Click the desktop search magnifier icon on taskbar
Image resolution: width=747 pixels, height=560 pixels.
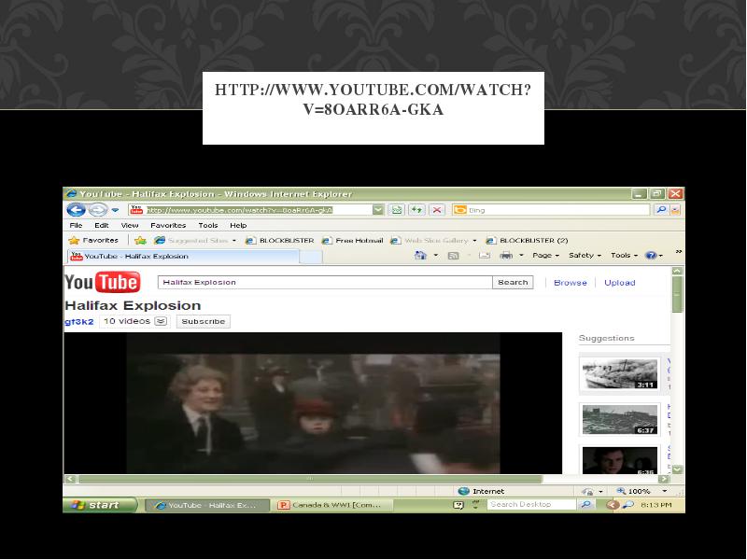[x=586, y=504]
